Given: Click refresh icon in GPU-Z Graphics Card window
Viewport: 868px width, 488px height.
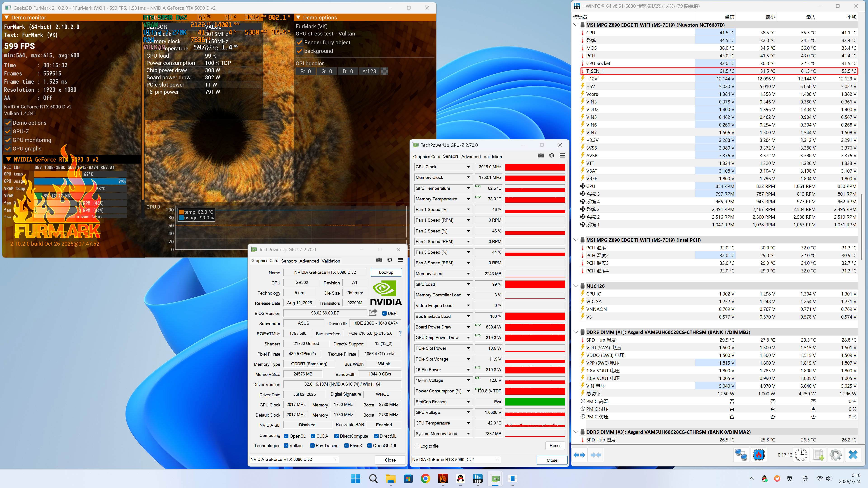Looking at the screenshot, I should [x=389, y=260].
